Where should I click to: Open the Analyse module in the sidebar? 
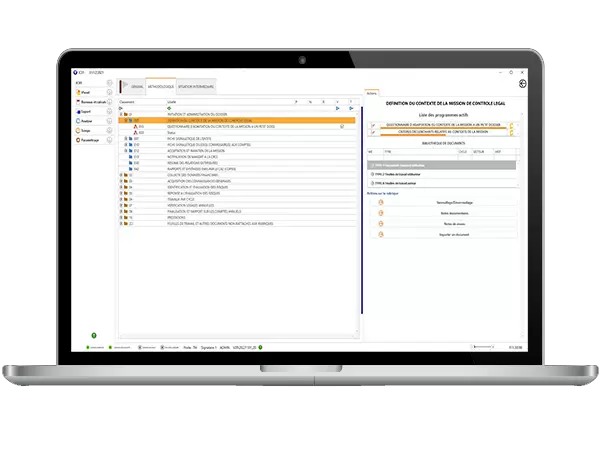pos(85,121)
